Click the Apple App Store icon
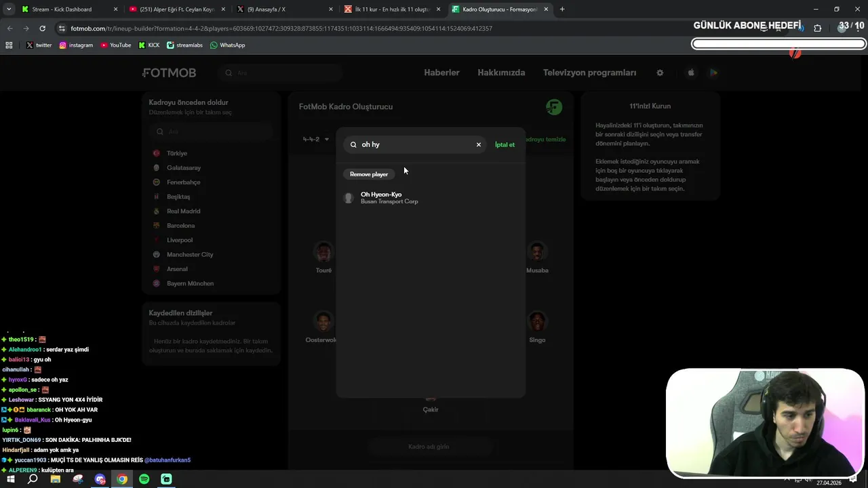This screenshot has height=488, width=868. pyautogui.click(x=691, y=73)
